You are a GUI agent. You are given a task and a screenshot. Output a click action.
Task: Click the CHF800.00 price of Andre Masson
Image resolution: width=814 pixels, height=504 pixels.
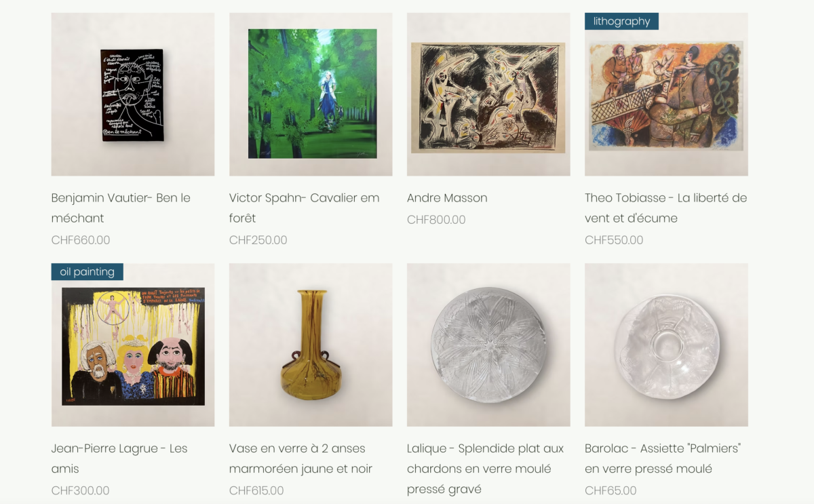pos(436,220)
